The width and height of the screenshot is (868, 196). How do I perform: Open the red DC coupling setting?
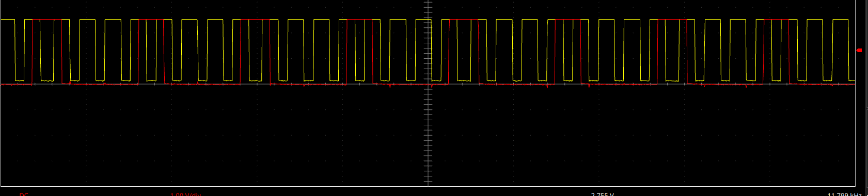click(x=23, y=194)
